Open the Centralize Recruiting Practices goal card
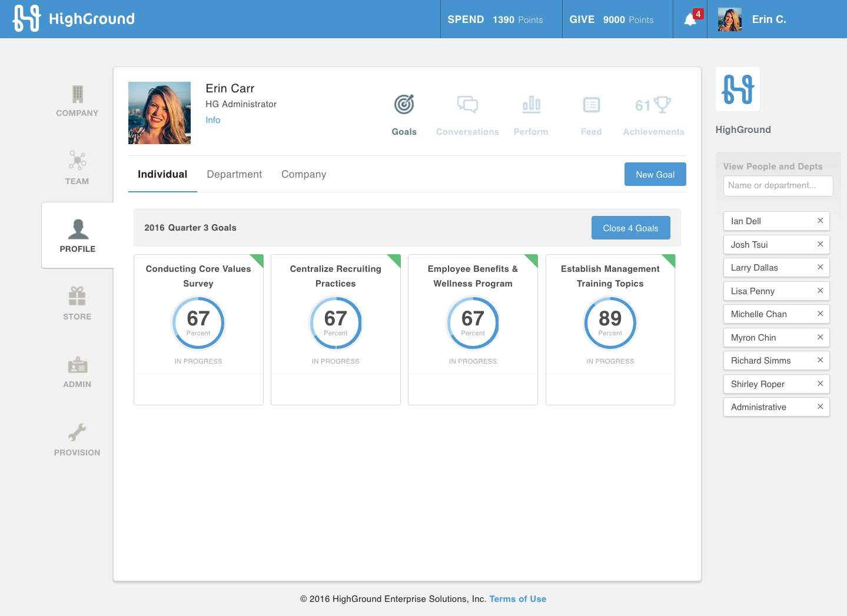The image size is (847, 616). coord(336,329)
